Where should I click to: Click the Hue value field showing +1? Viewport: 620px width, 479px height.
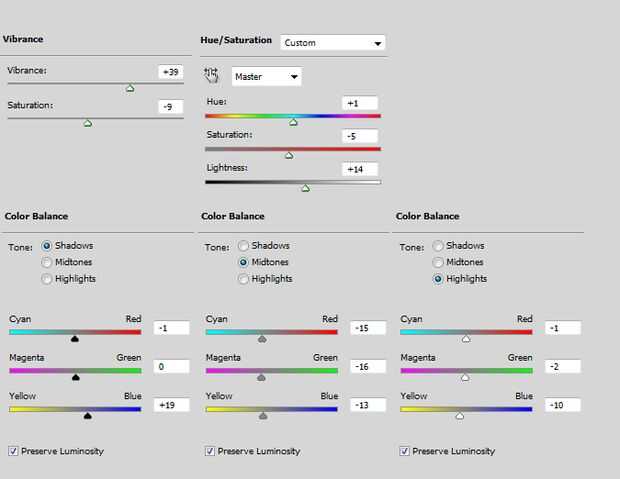360,103
